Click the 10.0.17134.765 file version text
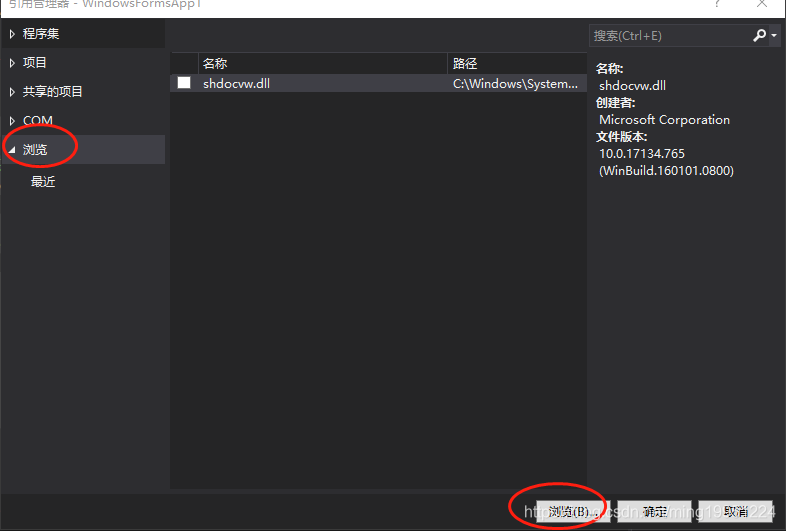This screenshot has width=786, height=531. pyautogui.click(x=642, y=153)
